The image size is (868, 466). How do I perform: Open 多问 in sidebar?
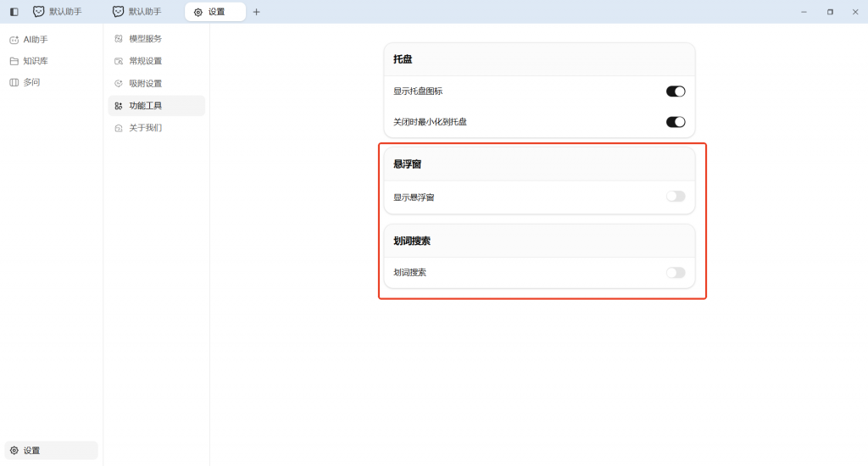[51, 82]
